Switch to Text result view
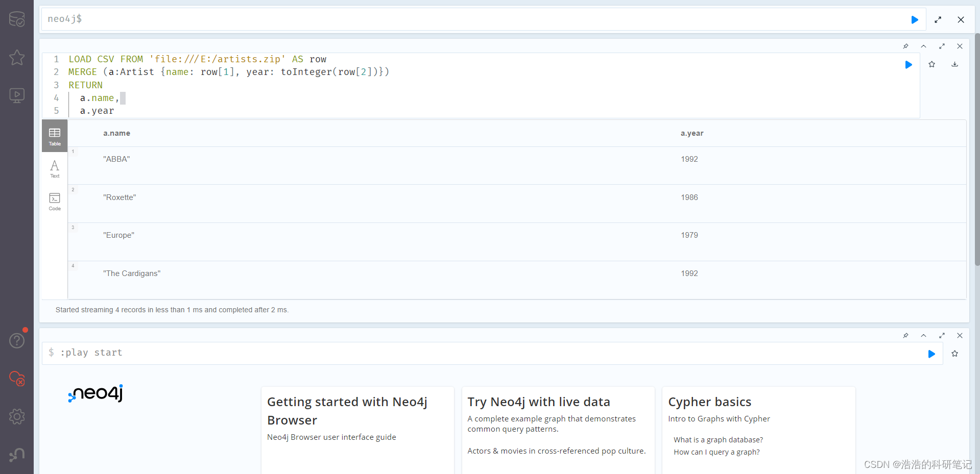Viewport: 980px width, 474px height. point(55,169)
